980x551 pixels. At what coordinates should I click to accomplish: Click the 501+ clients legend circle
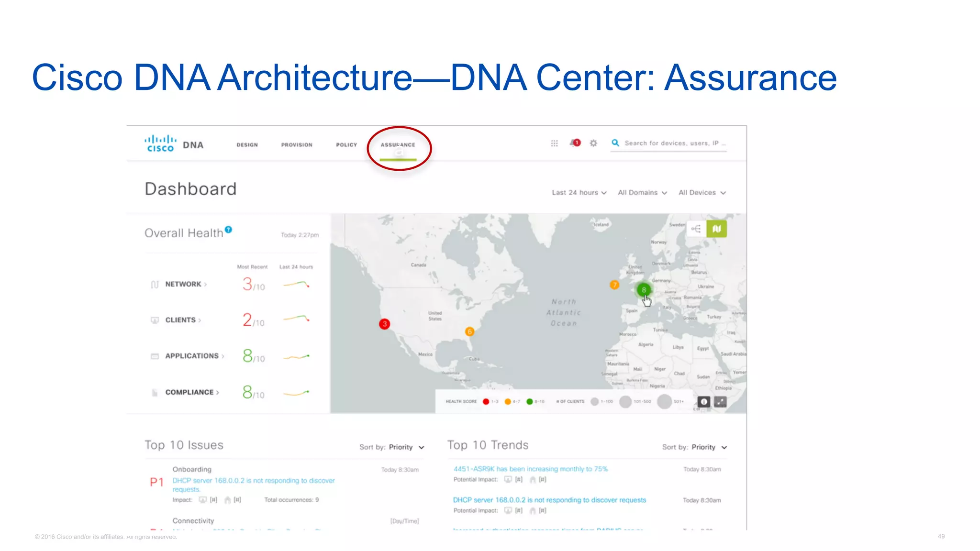click(x=664, y=402)
